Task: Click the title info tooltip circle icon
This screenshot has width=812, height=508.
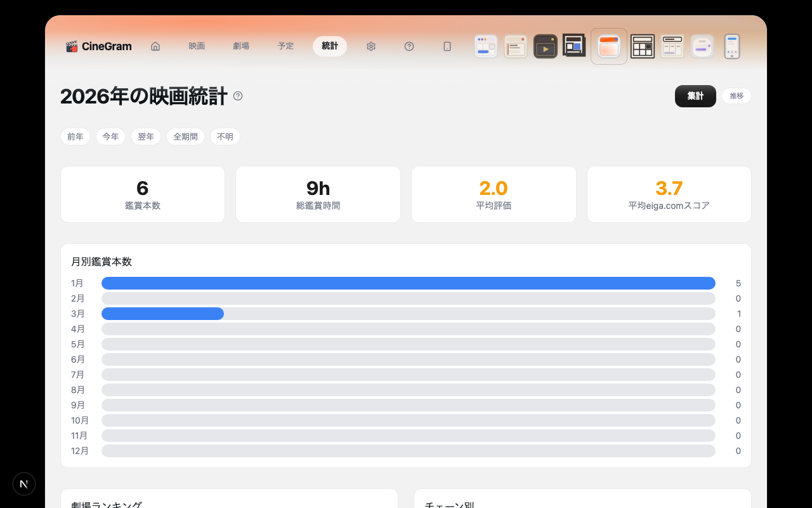Action: 238,96
